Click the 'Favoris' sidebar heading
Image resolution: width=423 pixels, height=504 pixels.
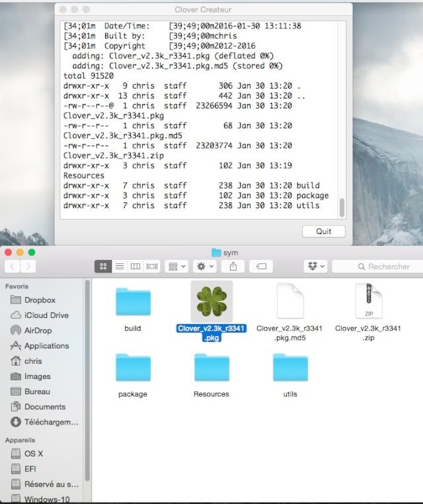17,286
